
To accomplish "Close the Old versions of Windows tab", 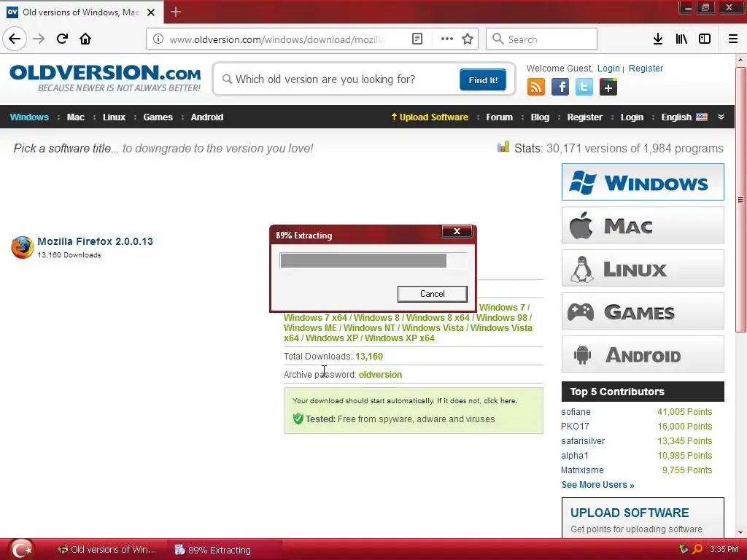I will [151, 12].
